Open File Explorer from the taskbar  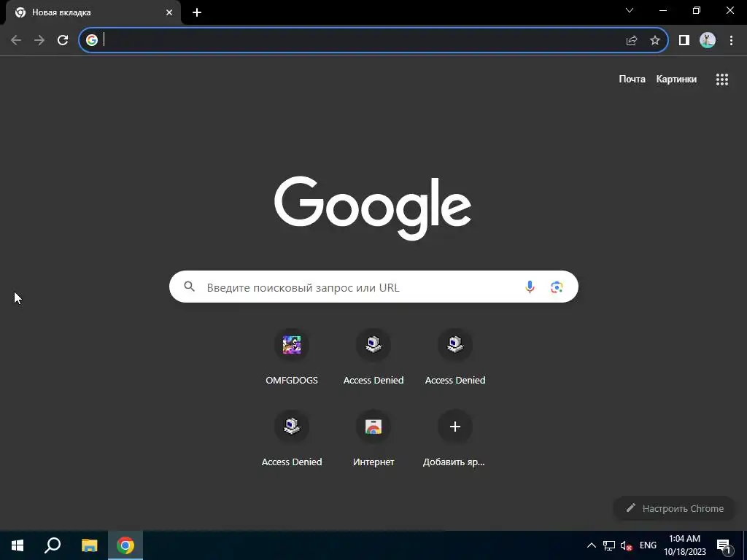[x=89, y=545]
